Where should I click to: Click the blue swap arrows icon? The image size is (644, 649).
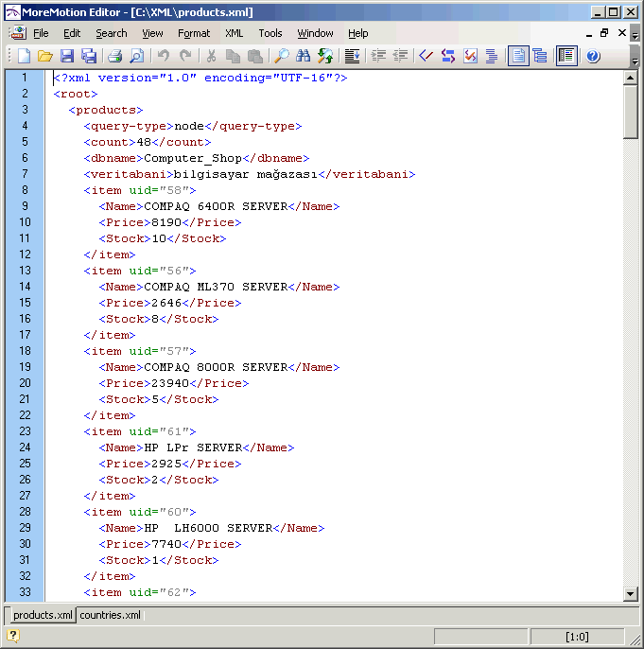(x=448, y=56)
